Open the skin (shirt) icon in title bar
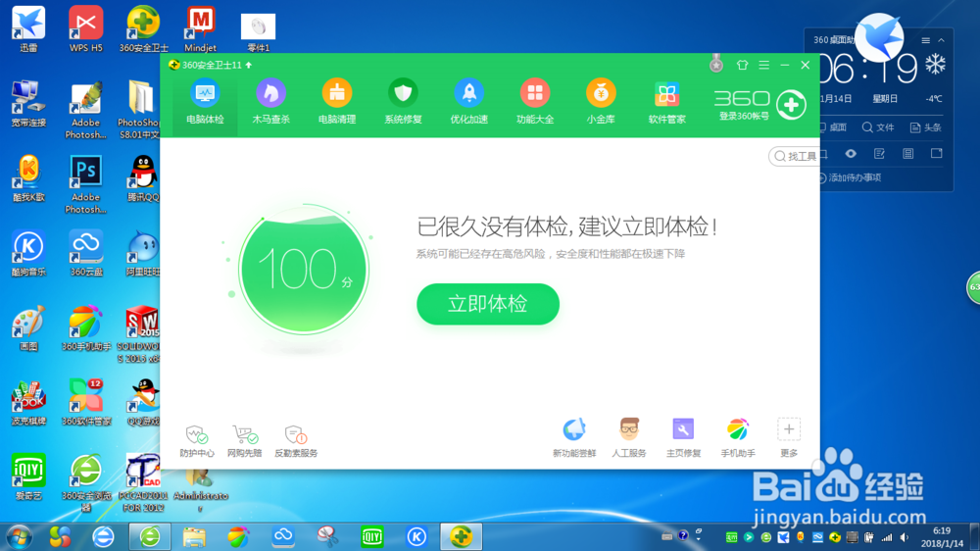 pyautogui.click(x=743, y=65)
